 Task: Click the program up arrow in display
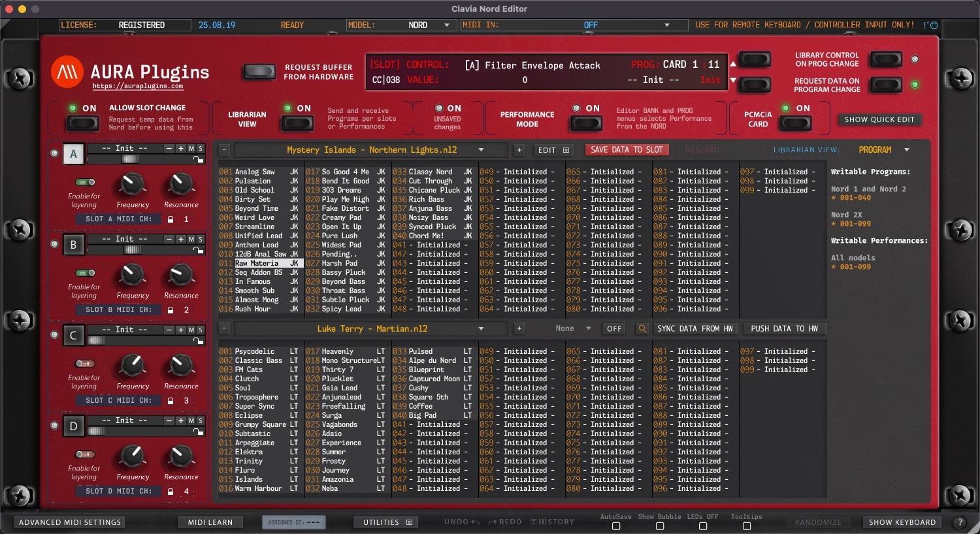pos(733,64)
